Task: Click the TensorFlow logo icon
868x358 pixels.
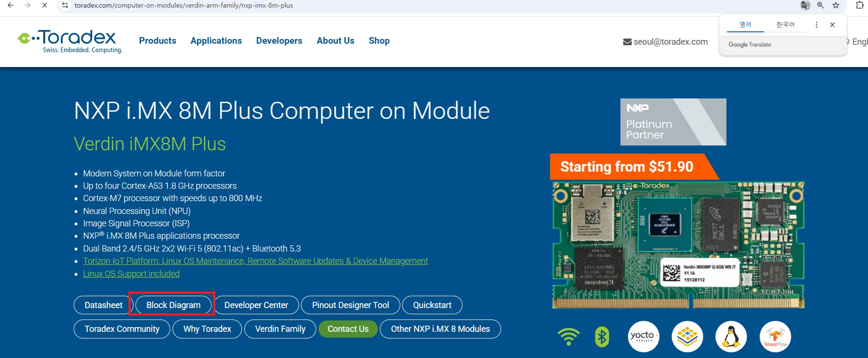Action: point(775,337)
